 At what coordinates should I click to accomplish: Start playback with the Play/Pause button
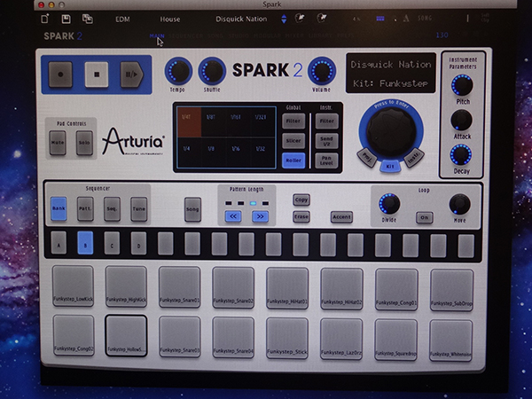click(132, 74)
